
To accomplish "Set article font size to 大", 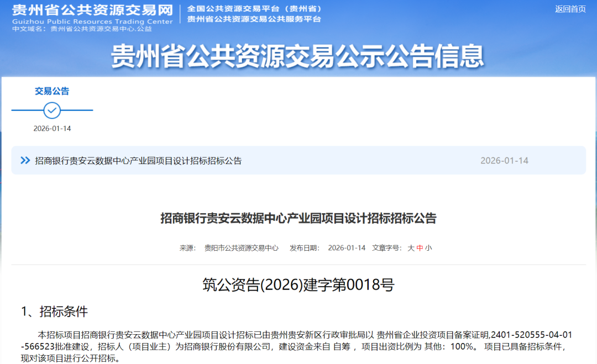I will [x=411, y=248].
